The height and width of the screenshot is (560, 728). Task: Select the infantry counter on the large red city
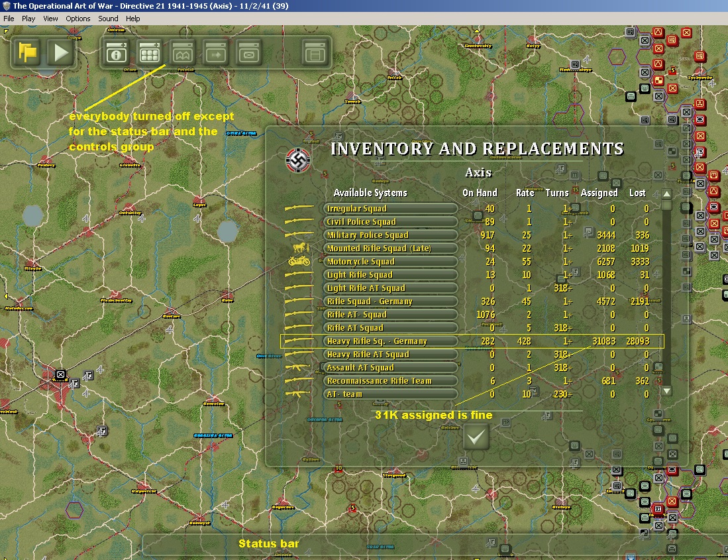pos(60,374)
